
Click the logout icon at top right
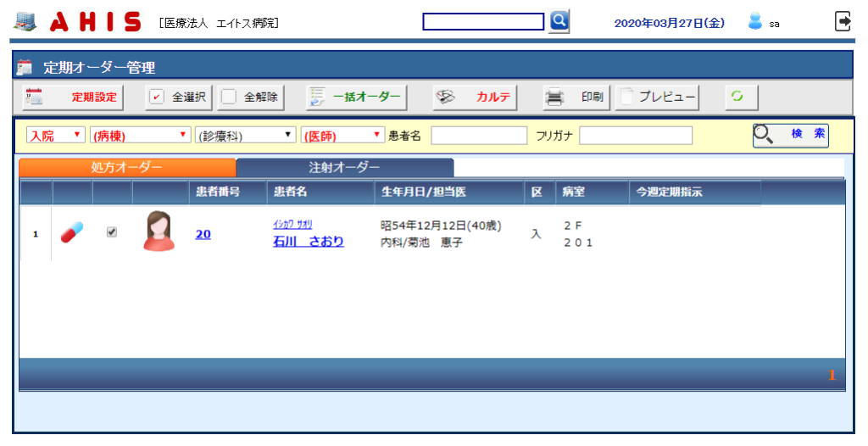843,22
